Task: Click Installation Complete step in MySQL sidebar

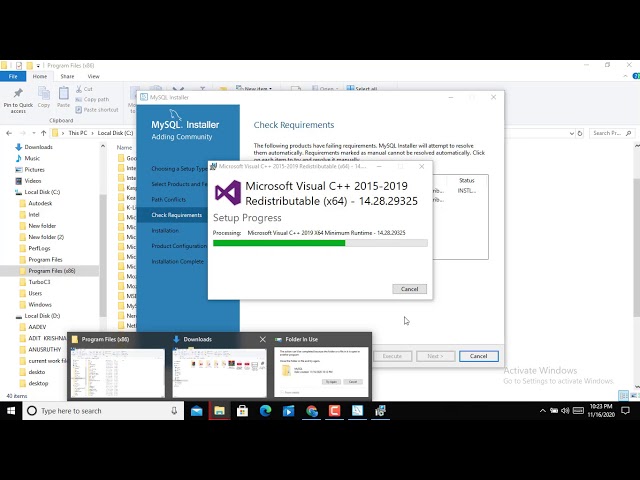Action: [x=177, y=262]
